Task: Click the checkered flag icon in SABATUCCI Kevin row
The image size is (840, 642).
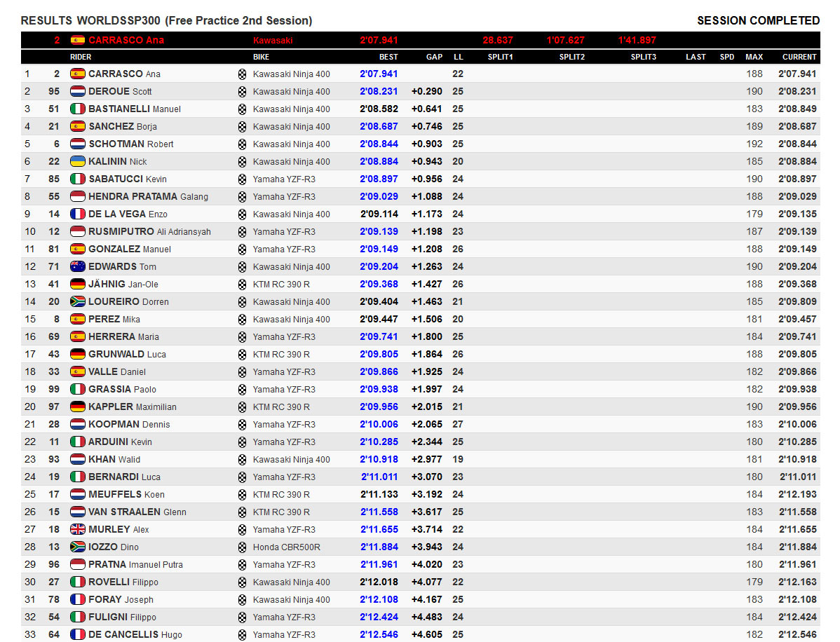Action: tap(242, 179)
